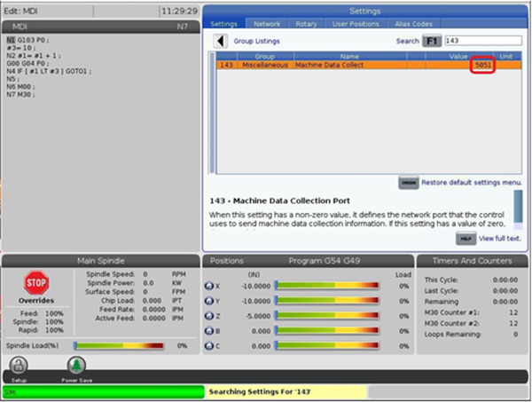Click the search field containing 143

[x=483, y=41]
